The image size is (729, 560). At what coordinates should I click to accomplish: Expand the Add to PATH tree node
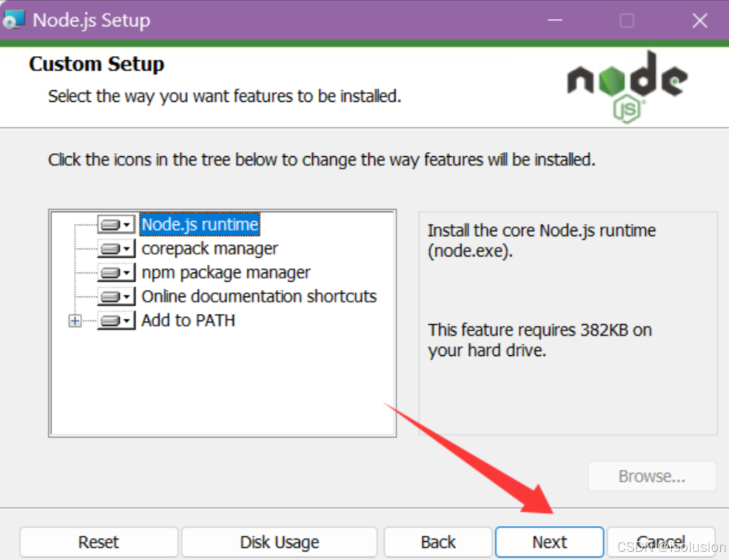point(75,320)
